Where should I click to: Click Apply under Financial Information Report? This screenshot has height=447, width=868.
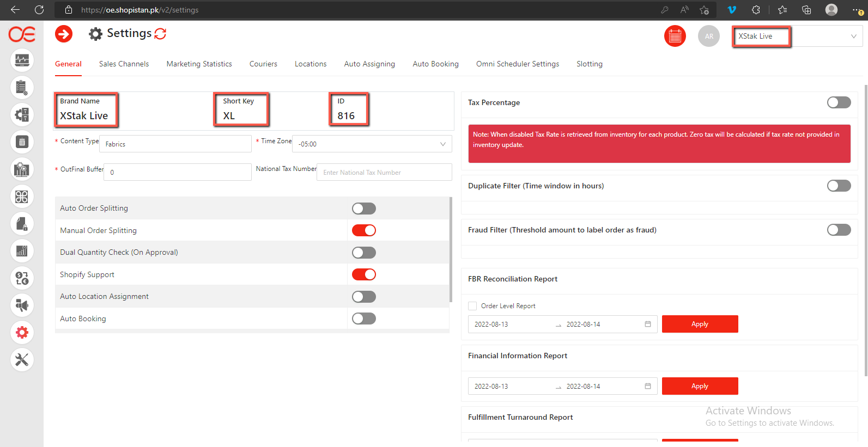coord(700,386)
